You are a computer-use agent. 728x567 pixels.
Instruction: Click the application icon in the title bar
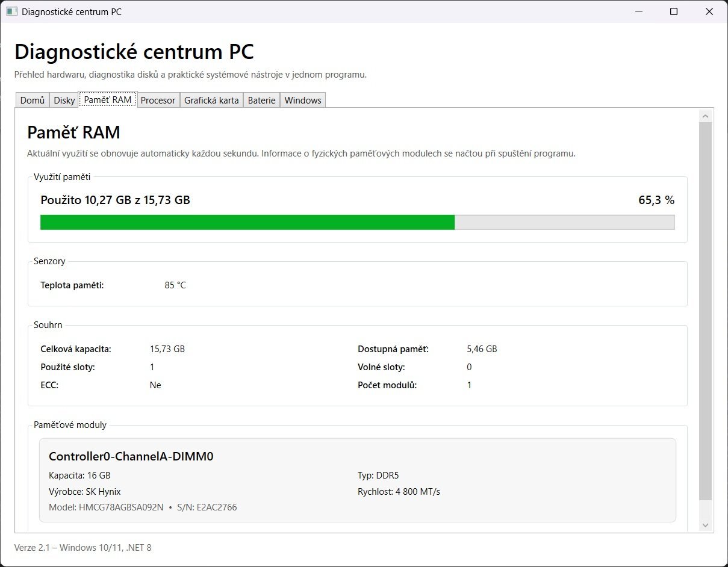[11, 11]
